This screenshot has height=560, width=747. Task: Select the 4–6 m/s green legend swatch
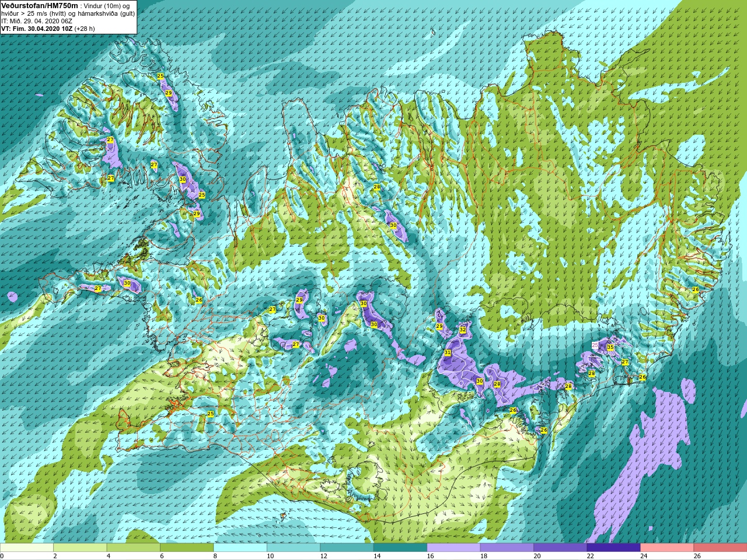(x=134, y=548)
